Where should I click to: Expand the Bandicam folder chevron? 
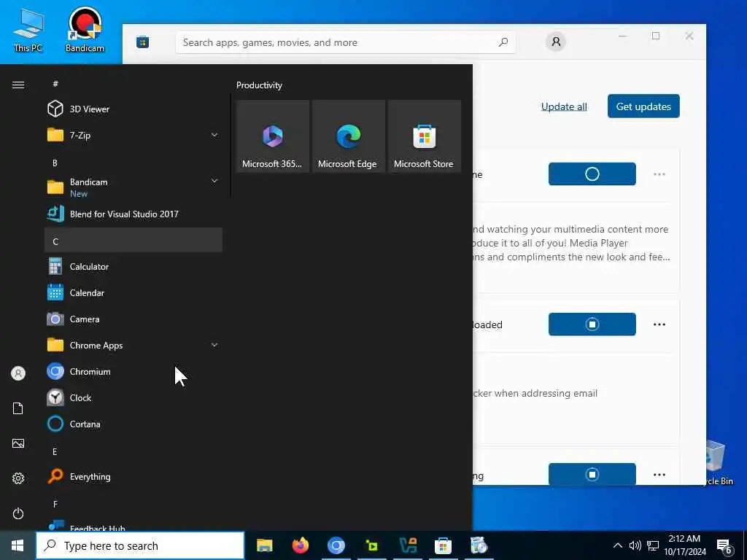pyautogui.click(x=214, y=181)
